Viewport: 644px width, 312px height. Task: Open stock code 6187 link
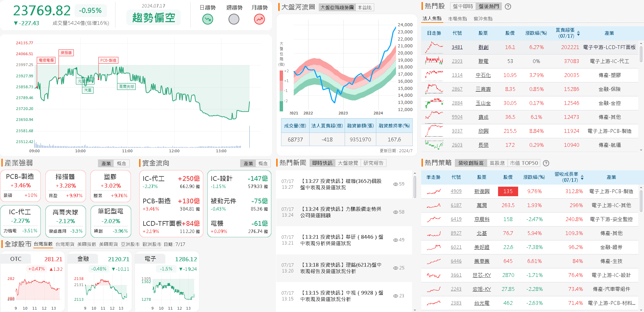coord(456,205)
